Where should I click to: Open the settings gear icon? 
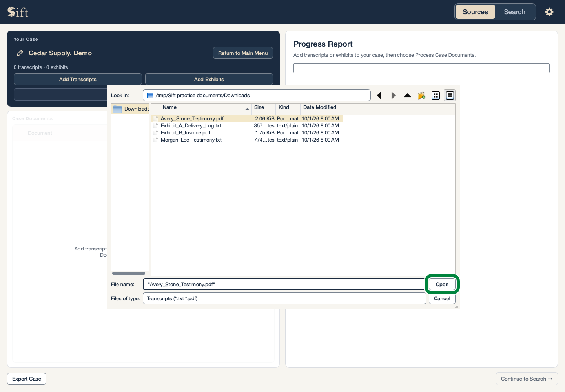549,12
